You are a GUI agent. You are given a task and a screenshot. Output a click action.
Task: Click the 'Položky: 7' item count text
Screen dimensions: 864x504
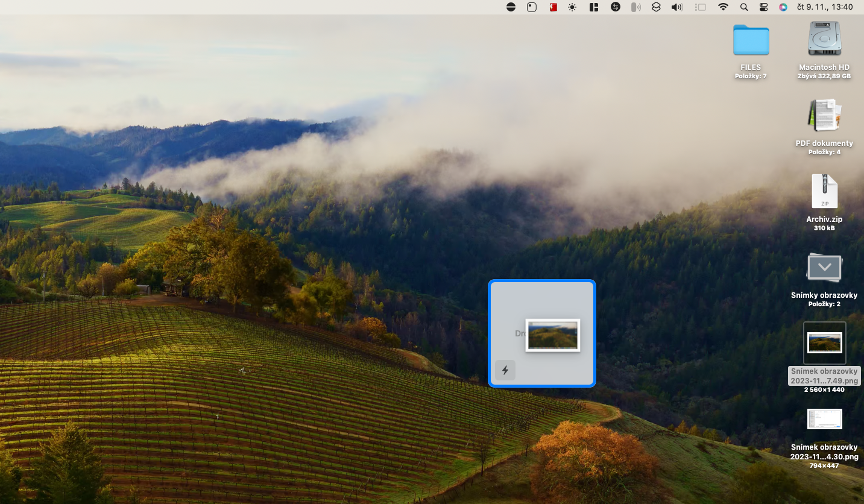[751, 77]
